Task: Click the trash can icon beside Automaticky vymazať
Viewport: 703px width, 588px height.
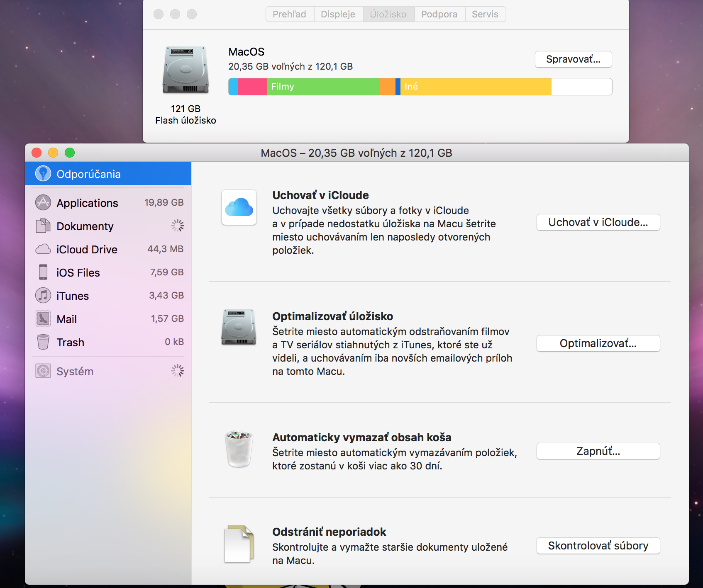Action: click(239, 449)
